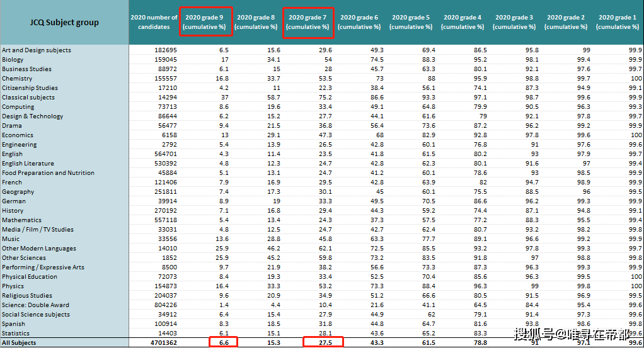The image size is (644, 348).
Task: Click Science: Double Award candidates cell 804226
Action: coord(166,305)
